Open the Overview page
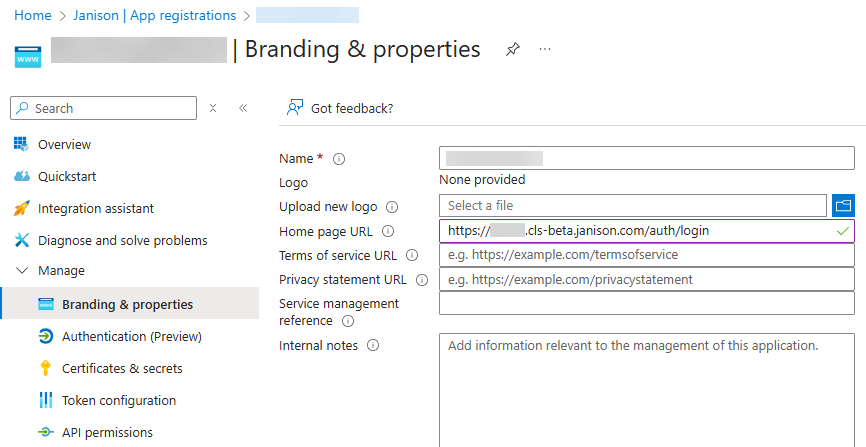The height and width of the screenshot is (447, 866). 64,145
